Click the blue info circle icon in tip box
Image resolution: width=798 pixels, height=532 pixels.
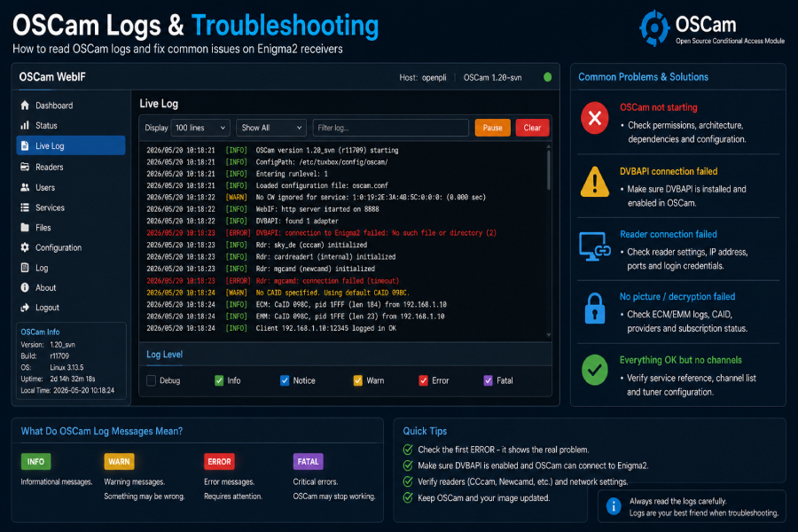coord(614,506)
